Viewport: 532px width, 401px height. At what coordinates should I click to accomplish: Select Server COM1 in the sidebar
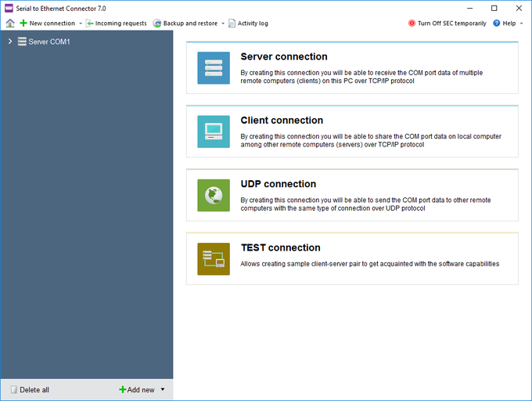click(49, 42)
